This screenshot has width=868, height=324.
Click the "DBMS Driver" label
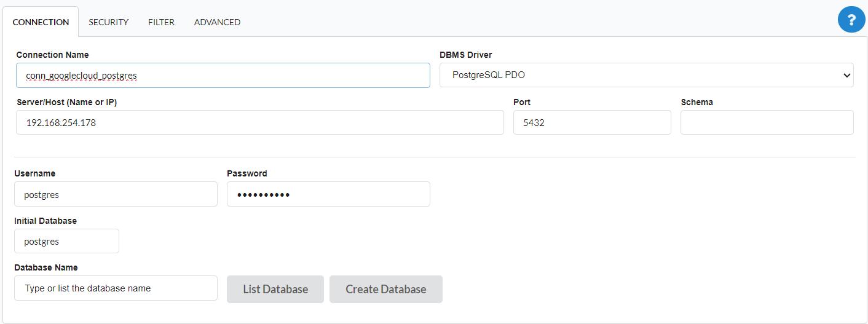coord(466,55)
